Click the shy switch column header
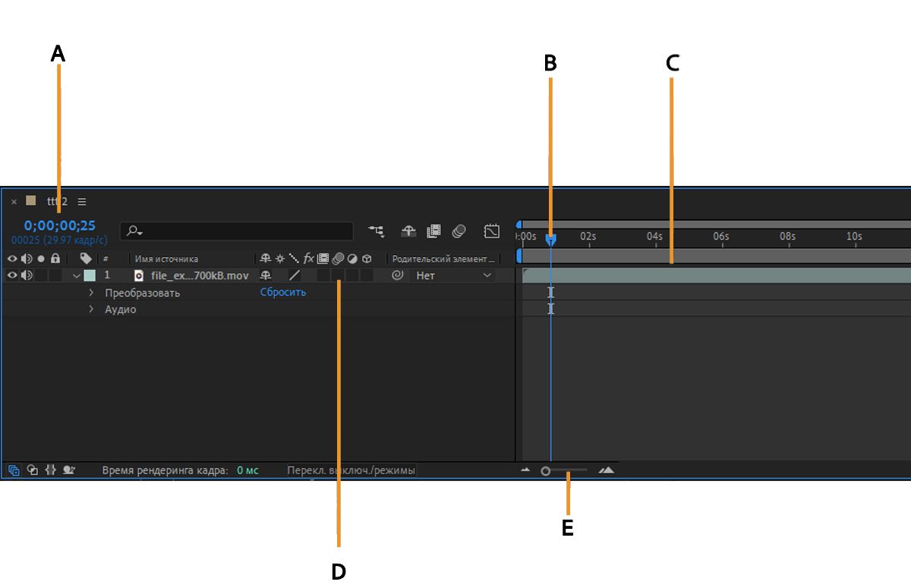911x588 pixels. (265, 259)
